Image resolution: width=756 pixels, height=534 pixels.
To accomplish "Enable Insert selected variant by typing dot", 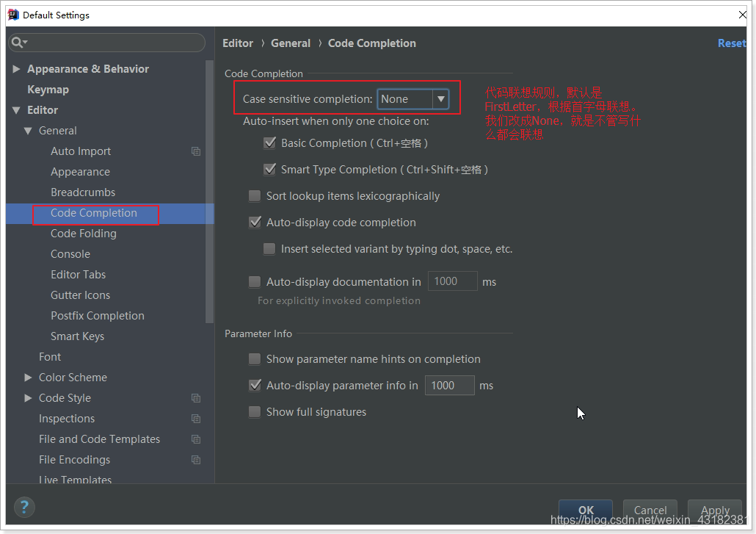I will click(269, 249).
